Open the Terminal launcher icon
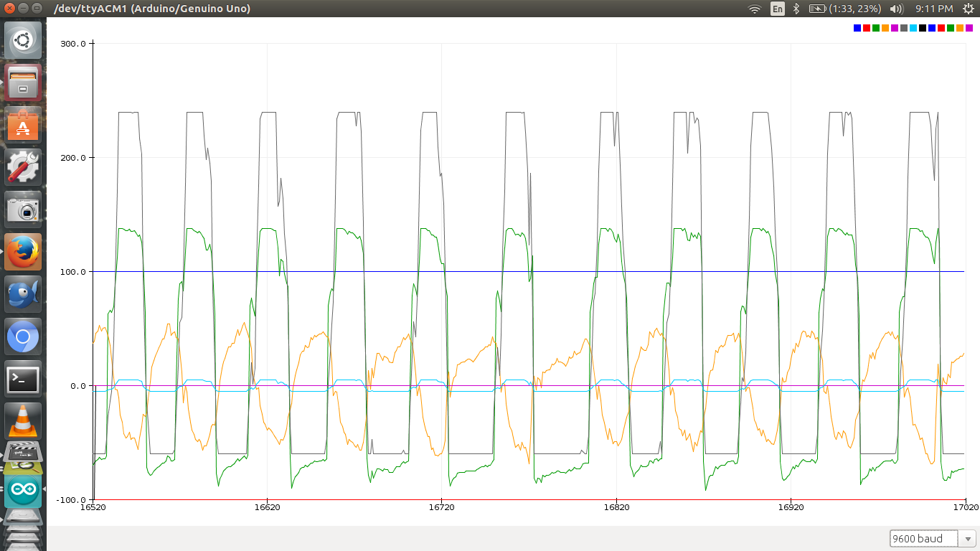The width and height of the screenshot is (980, 551). (x=23, y=379)
